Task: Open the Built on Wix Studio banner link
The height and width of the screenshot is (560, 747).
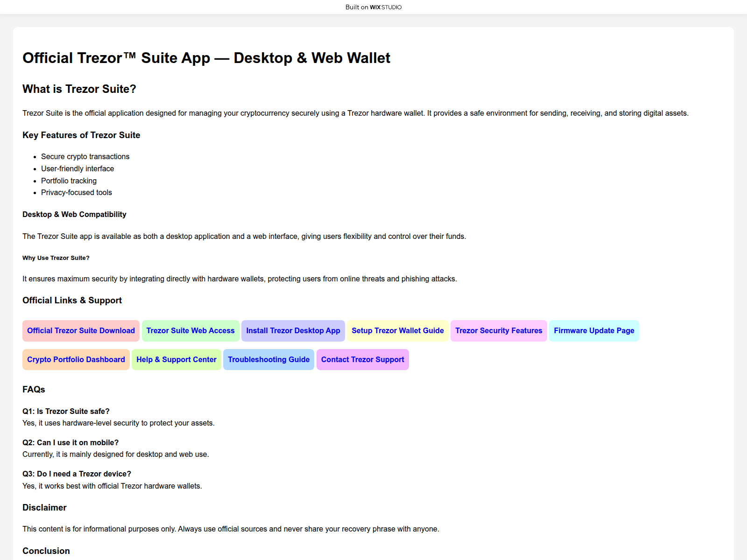Action: 373,7
